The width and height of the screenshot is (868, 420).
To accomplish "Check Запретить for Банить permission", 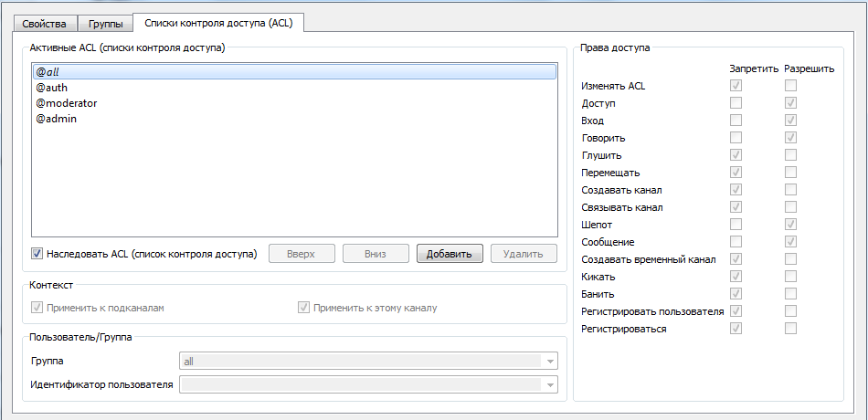I will point(736,294).
